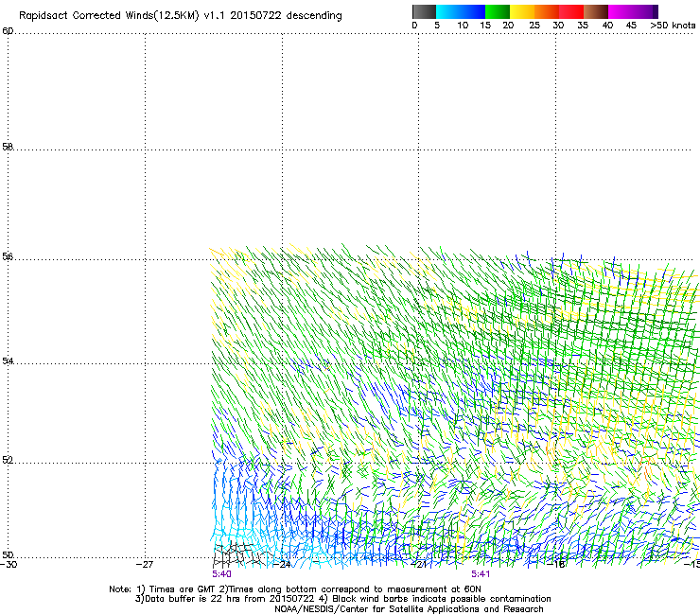Click the Rapidscat Corrected Winds title text
This screenshot has height=615, width=700.
click(181, 16)
